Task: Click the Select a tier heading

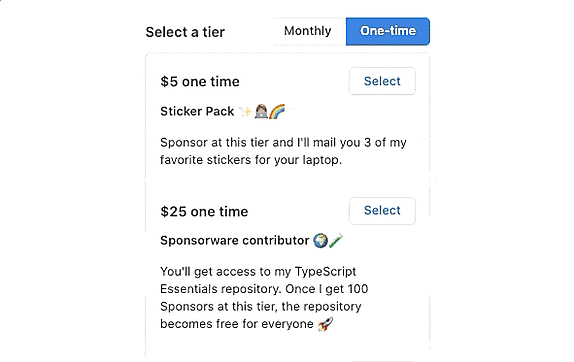Action: 185,32
